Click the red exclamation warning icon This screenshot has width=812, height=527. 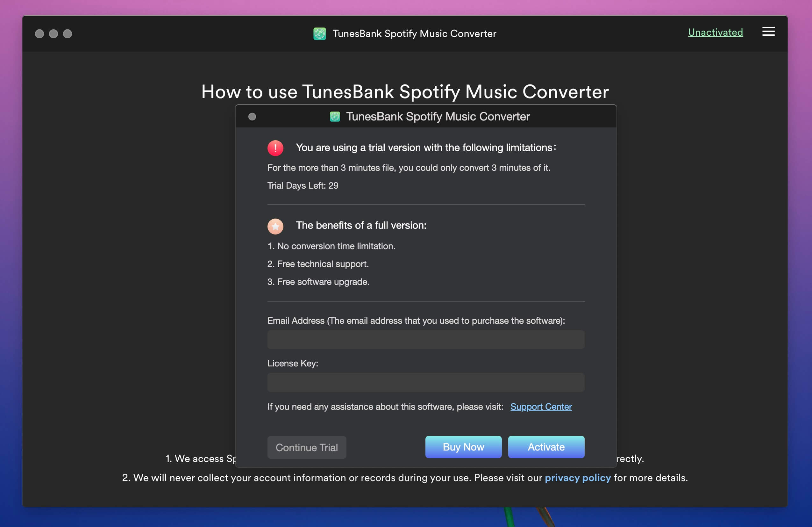[x=275, y=148]
